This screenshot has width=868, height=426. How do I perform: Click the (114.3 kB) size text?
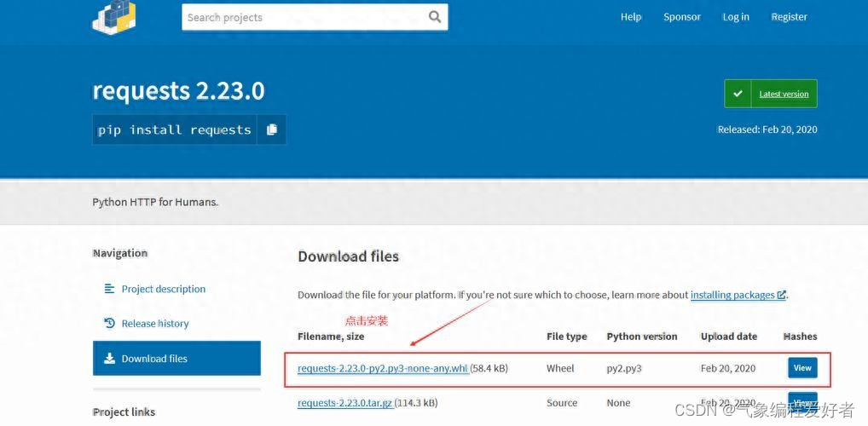pos(416,403)
